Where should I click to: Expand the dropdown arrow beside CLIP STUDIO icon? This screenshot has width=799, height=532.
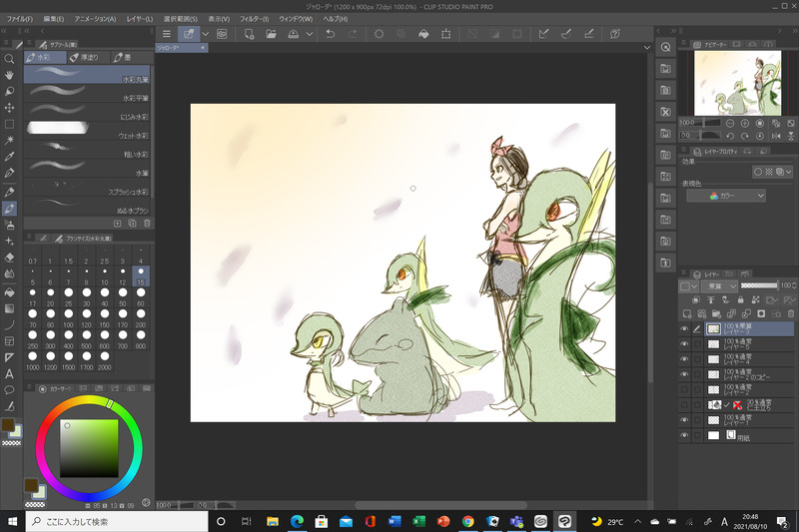pos(206,34)
